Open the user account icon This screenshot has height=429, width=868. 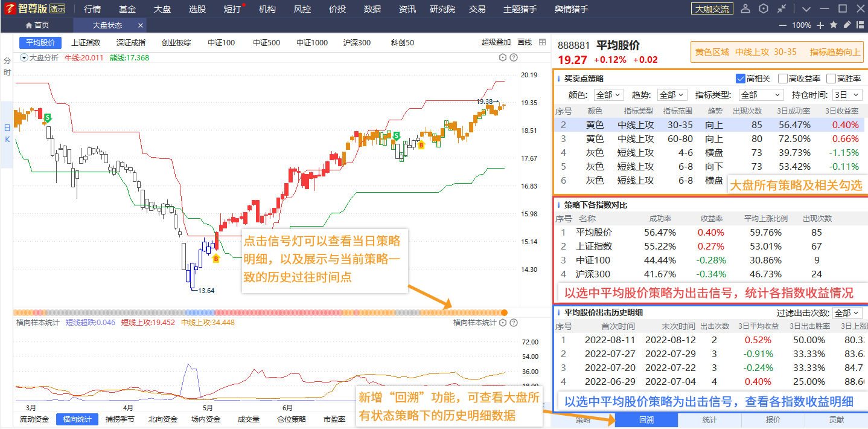click(745, 8)
